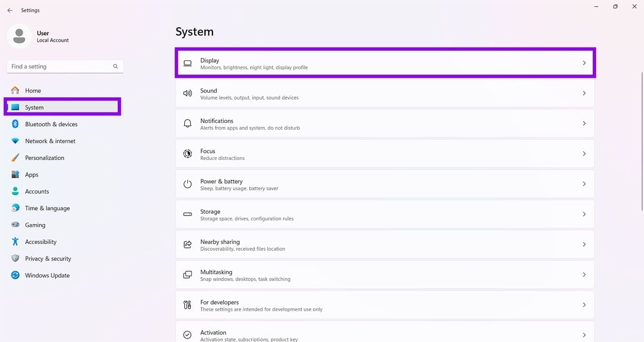This screenshot has width=644, height=342.
Task: Open Display settings label
Action: click(x=210, y=60)
